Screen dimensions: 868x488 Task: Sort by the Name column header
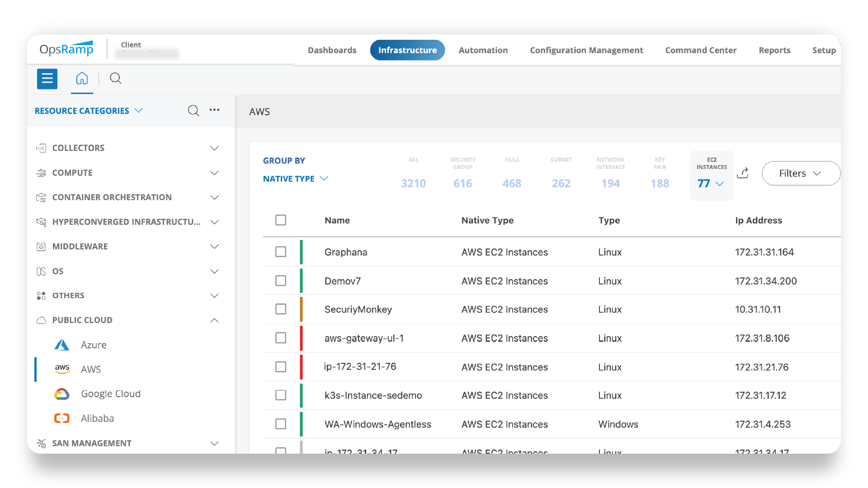click(337, 221)
